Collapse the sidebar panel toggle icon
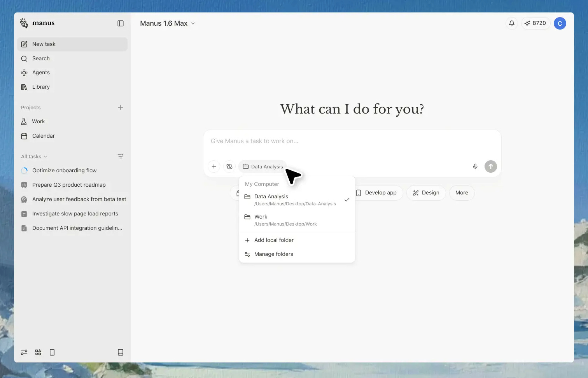Image resolution: width=588 pixels, height=378 pixels. click(x=121, y=23)
